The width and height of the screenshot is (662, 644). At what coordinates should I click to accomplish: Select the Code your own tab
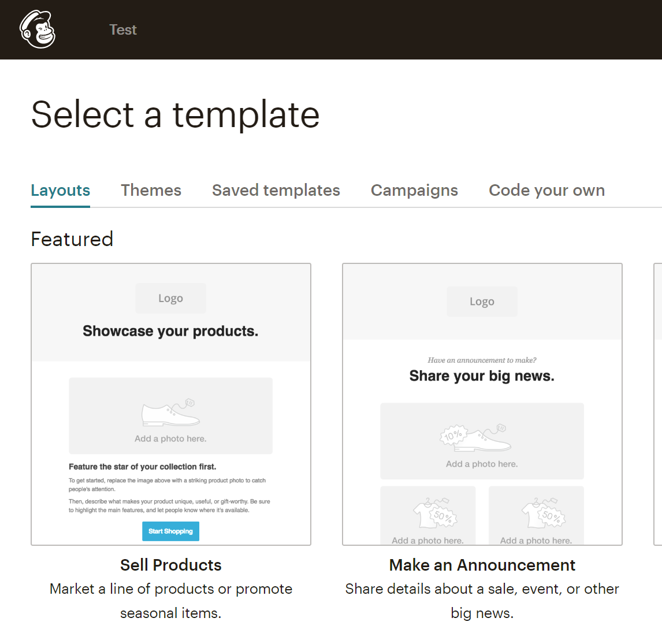pos(546,190)
